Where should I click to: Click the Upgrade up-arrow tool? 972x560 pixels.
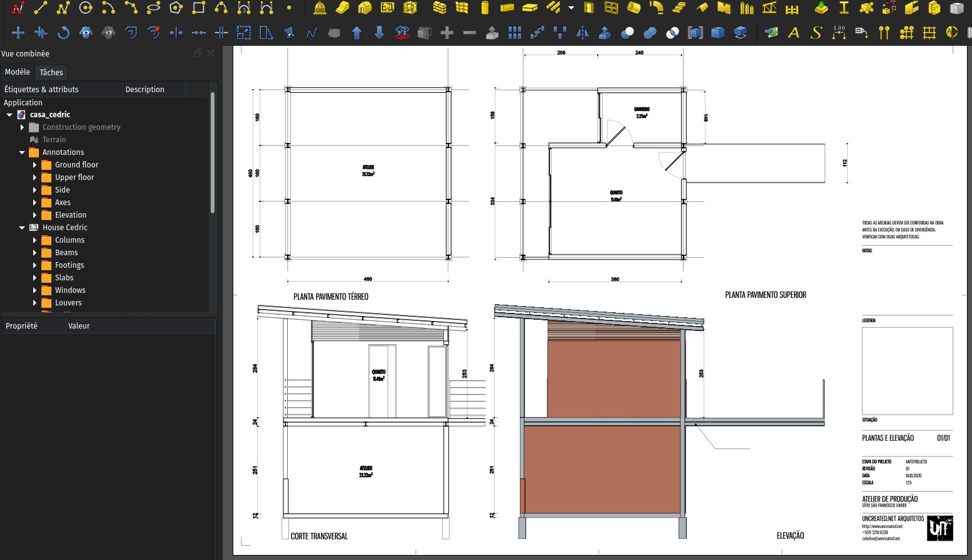357,33
